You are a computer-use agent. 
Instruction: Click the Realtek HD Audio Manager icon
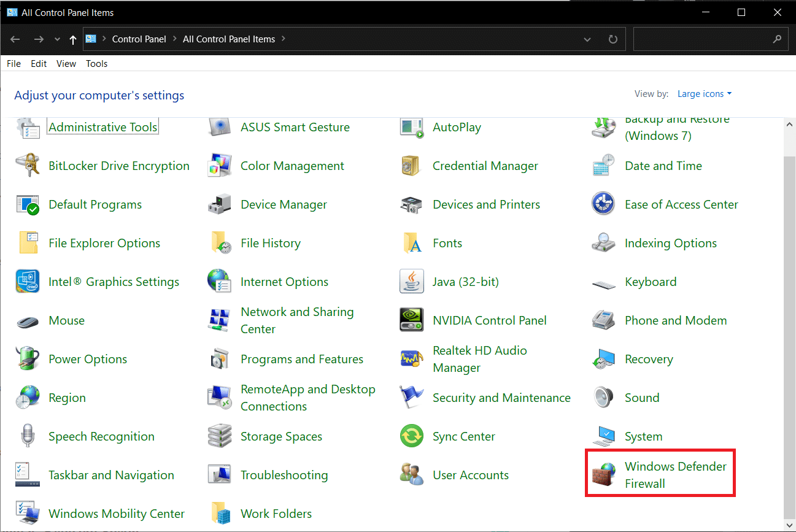[411, 359]
